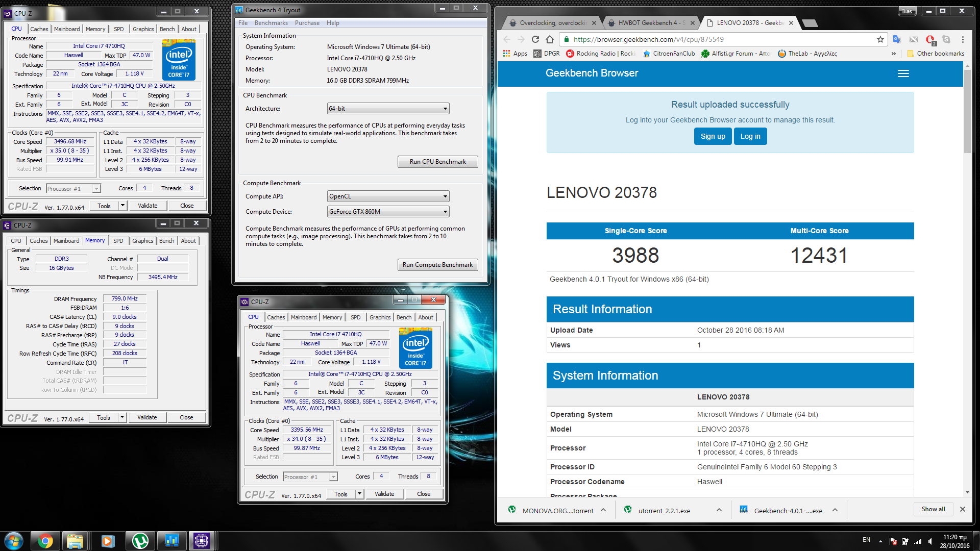Expand Tools arrow in 3395.56 MHz CPU-Z window
980x551 pixels.
(x=359, y=494)
